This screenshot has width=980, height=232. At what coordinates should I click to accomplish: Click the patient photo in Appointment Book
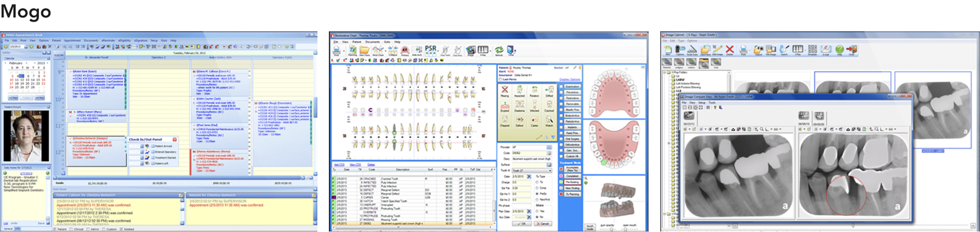26,136
